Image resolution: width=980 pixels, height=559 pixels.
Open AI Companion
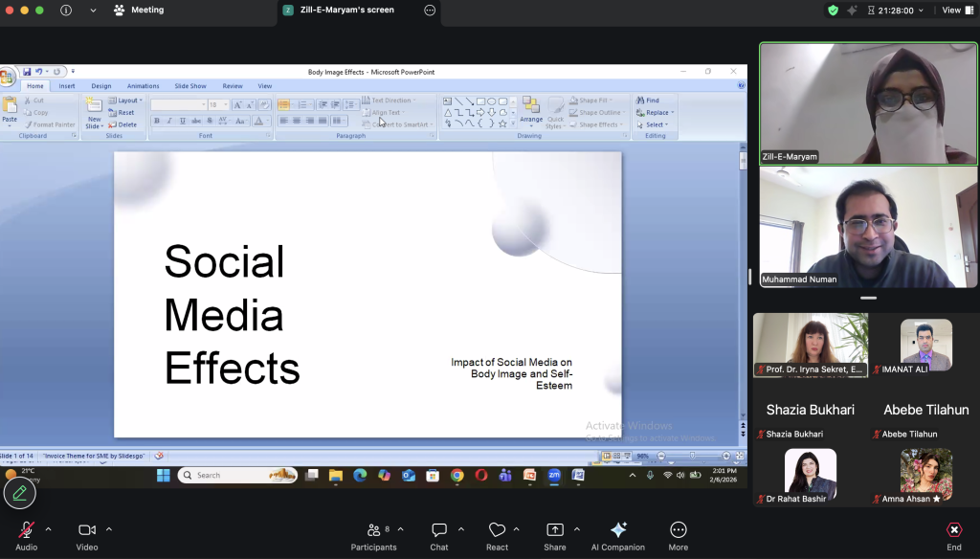tap(618, 536)
